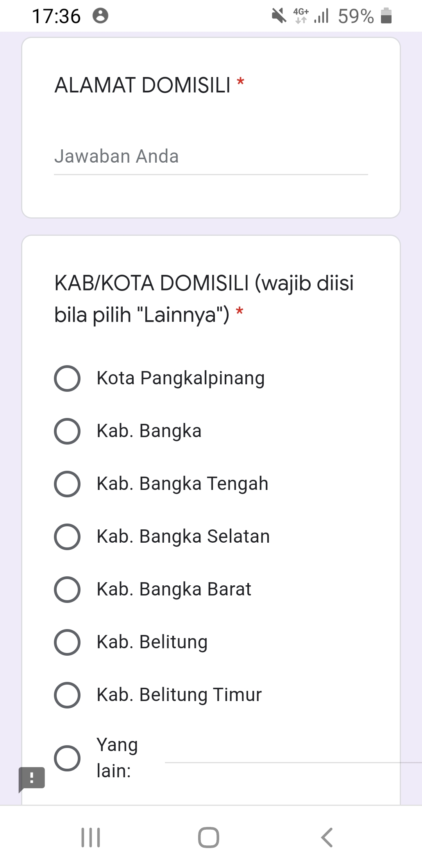Viewport: 422px width, 868px height.
Task: Pick the Kab. Bangka Selatan option
Action: pyautogui.click(x=67, y=537)
